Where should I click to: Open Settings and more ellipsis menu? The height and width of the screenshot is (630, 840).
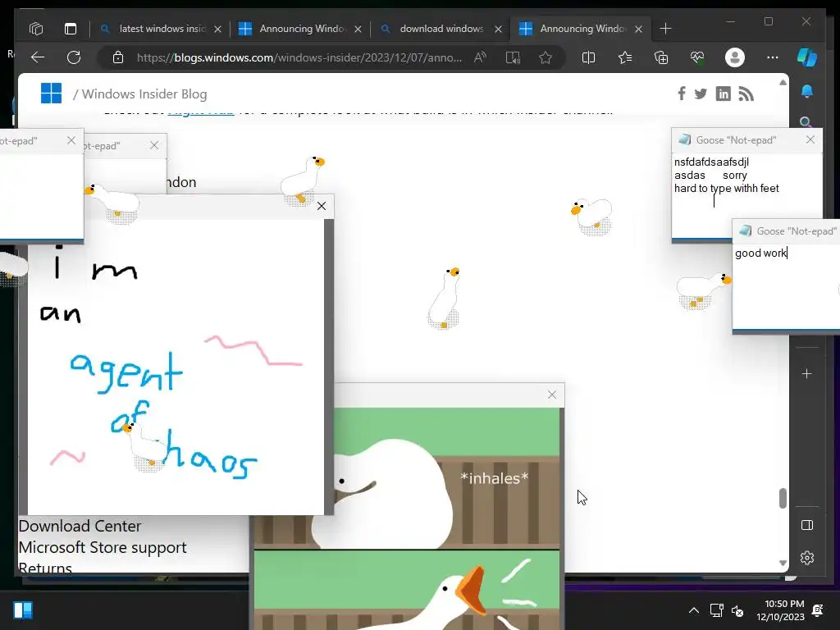pyautogui.click(x=772, y=57)
